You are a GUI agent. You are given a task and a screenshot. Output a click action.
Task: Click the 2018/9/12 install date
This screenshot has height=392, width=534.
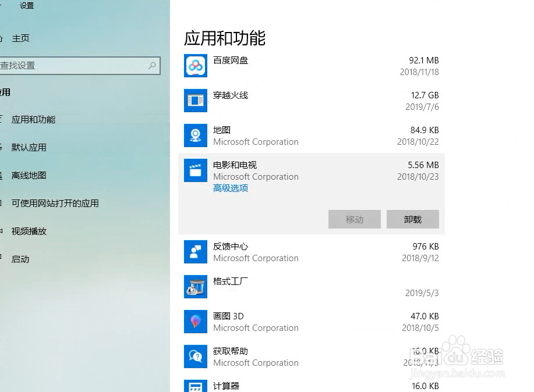click(x=420, y=258)
